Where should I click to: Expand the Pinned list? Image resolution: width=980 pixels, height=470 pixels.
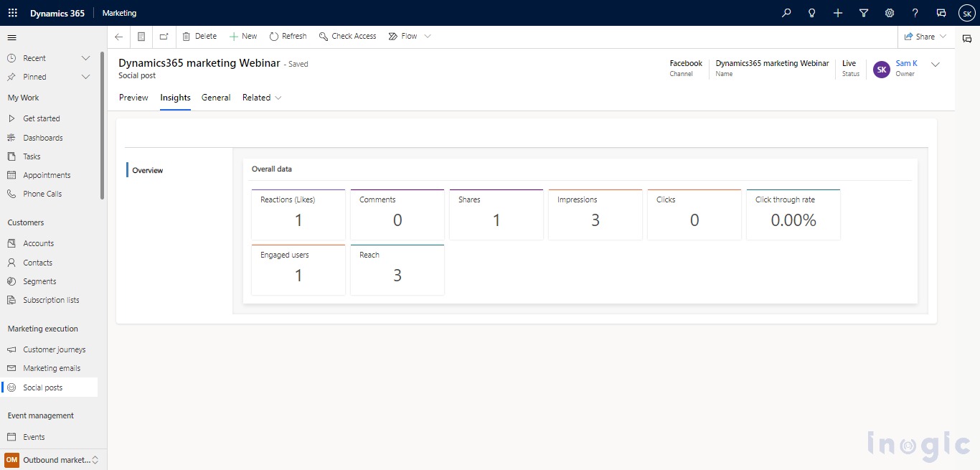coord(85,77)
